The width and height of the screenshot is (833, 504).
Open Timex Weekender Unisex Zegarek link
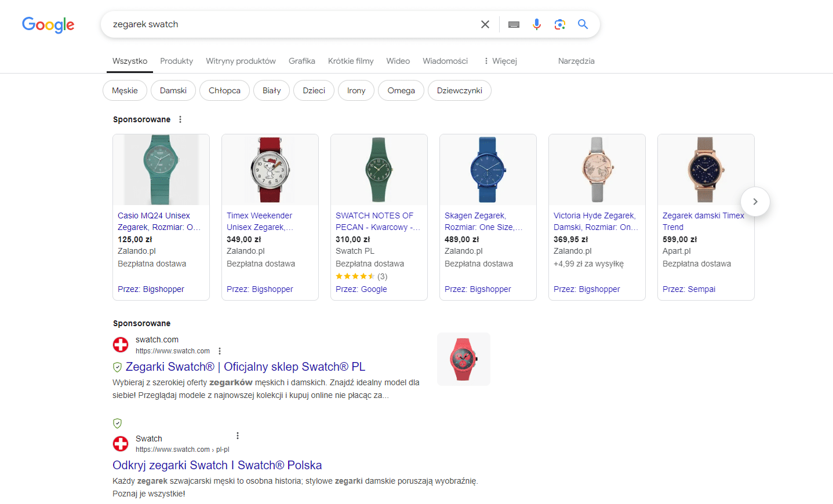click(x=260, y=221)
